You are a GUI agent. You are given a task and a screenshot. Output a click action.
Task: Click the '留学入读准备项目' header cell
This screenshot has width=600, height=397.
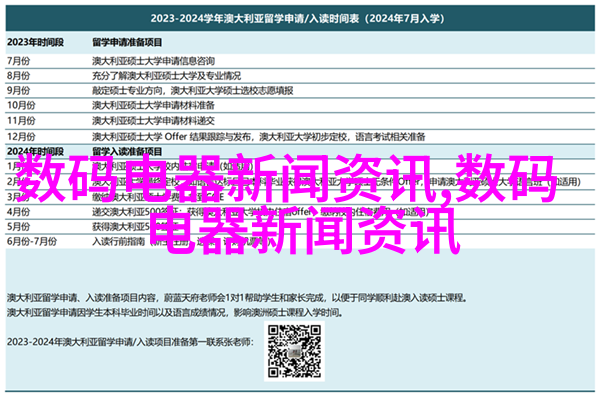[127, 151]
